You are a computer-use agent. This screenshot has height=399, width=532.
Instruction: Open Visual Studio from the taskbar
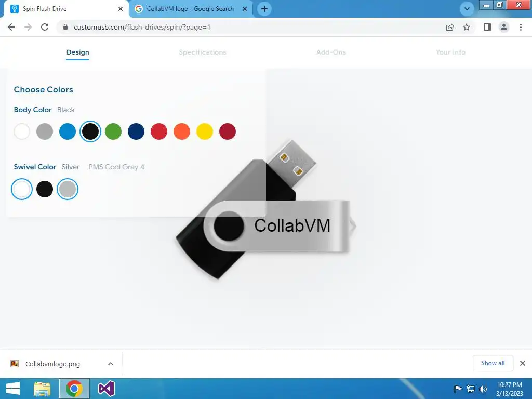tap(106, 389)
